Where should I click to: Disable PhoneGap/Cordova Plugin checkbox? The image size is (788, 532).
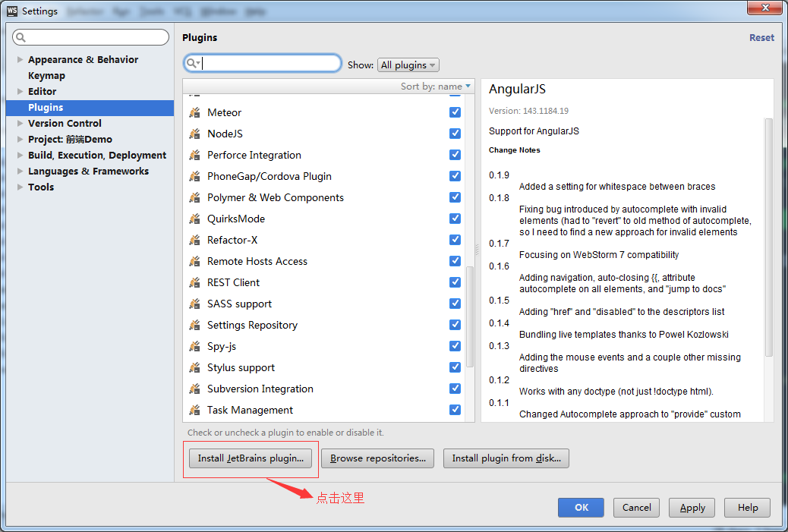pyautogui.click(x=455, y=176)
